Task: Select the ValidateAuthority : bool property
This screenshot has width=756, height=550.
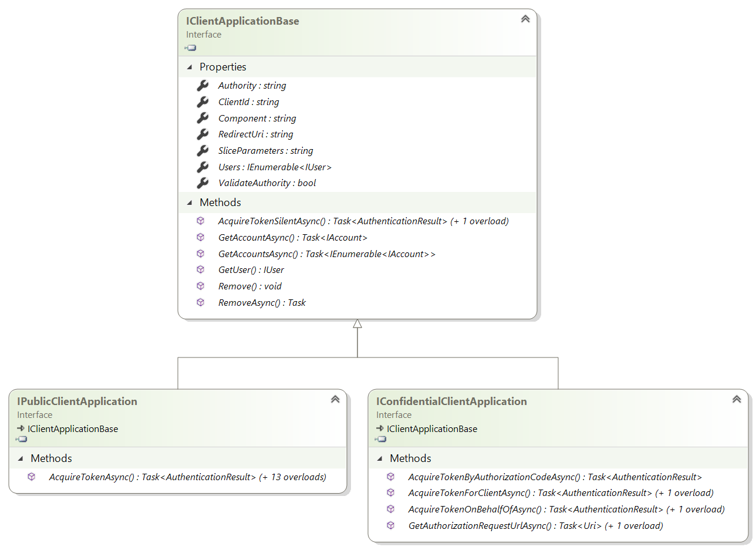Action: tap(267, 183)
